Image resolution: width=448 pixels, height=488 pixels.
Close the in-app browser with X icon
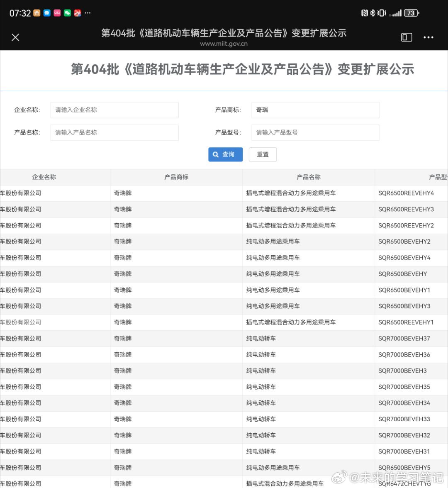(15, 37)
